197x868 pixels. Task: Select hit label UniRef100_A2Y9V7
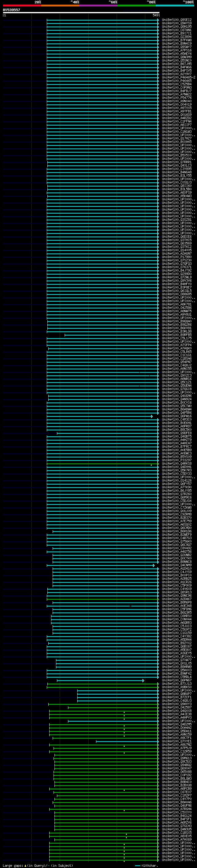coord(177,74)
